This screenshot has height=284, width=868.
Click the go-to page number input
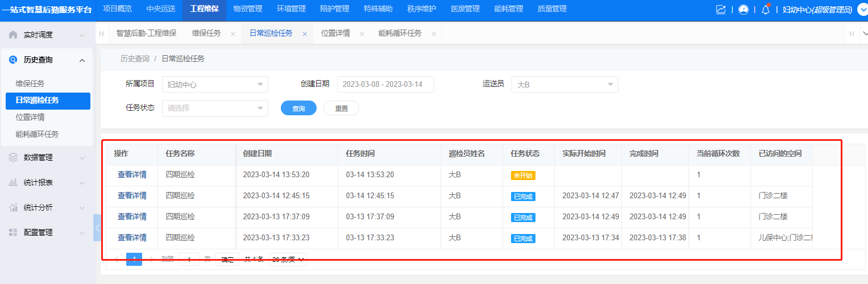[x=189, y=260]
